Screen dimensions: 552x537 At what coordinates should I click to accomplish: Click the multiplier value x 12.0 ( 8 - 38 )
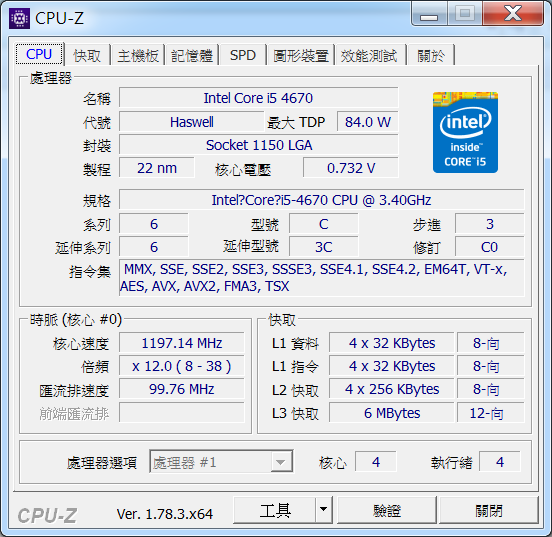pos(182,366)
